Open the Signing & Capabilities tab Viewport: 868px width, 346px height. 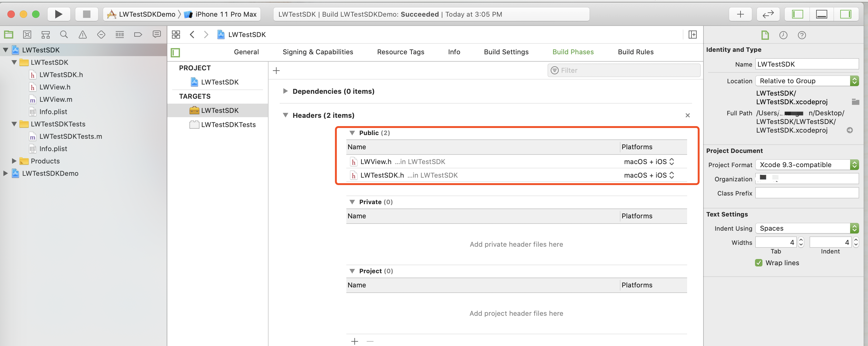pos(317,52)
